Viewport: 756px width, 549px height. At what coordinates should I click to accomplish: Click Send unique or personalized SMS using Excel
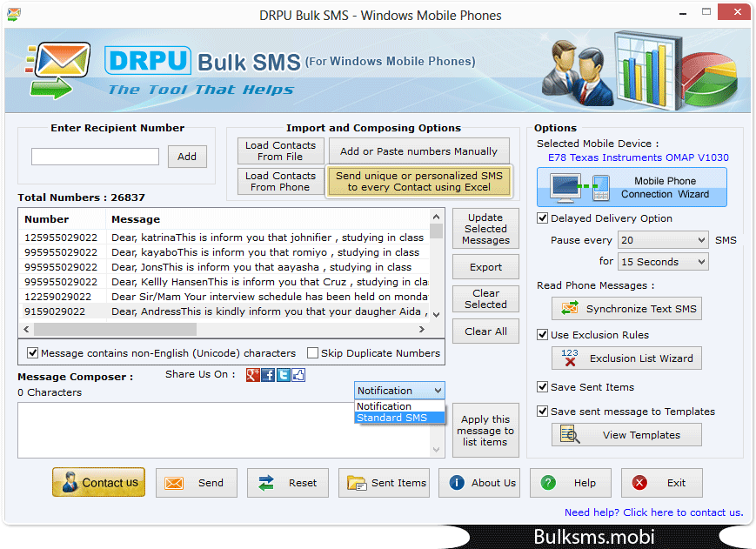pyautogui.click(x=419, y=181)
